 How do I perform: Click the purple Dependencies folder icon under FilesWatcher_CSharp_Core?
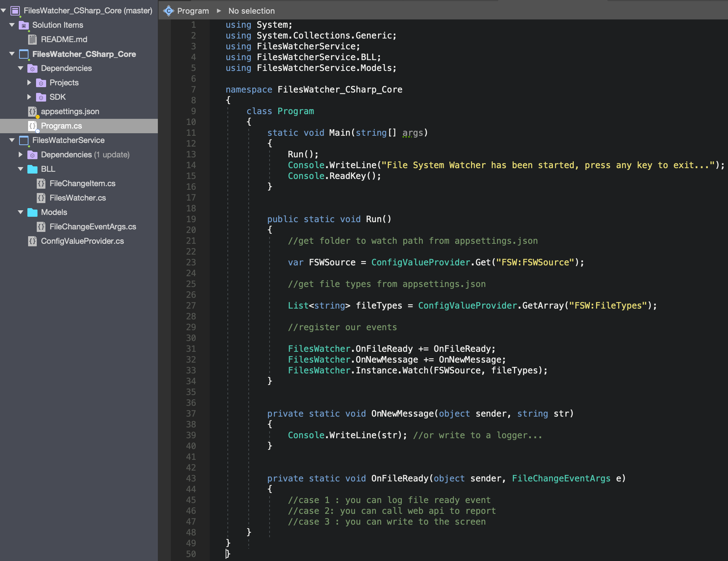pyautogui.click(x=32, y=68)
